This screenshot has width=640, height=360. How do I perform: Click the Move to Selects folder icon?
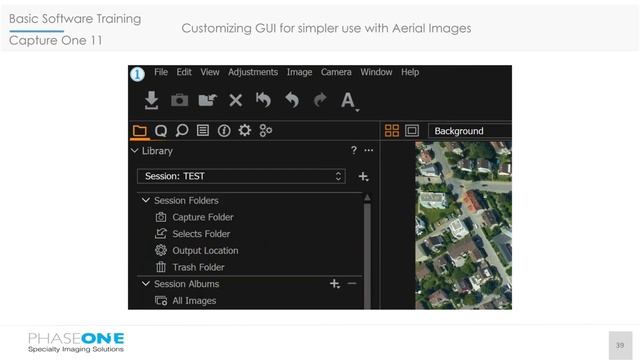(x=207, y=100)
